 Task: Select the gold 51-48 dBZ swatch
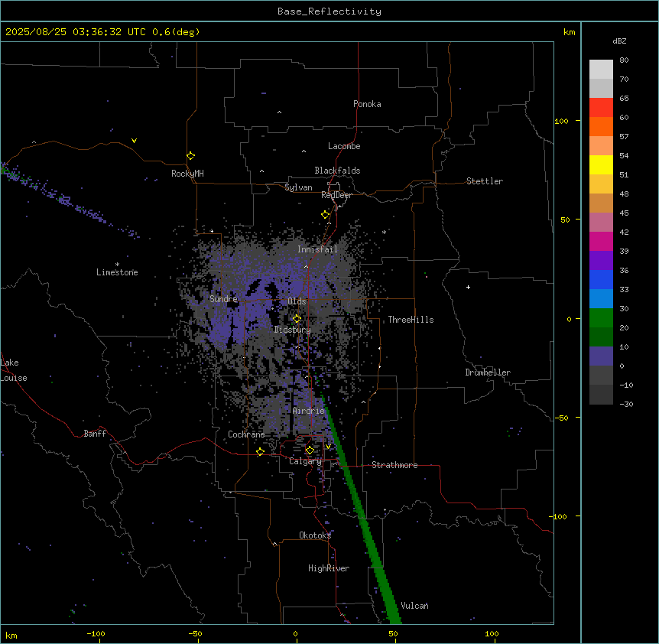(601, 184)
